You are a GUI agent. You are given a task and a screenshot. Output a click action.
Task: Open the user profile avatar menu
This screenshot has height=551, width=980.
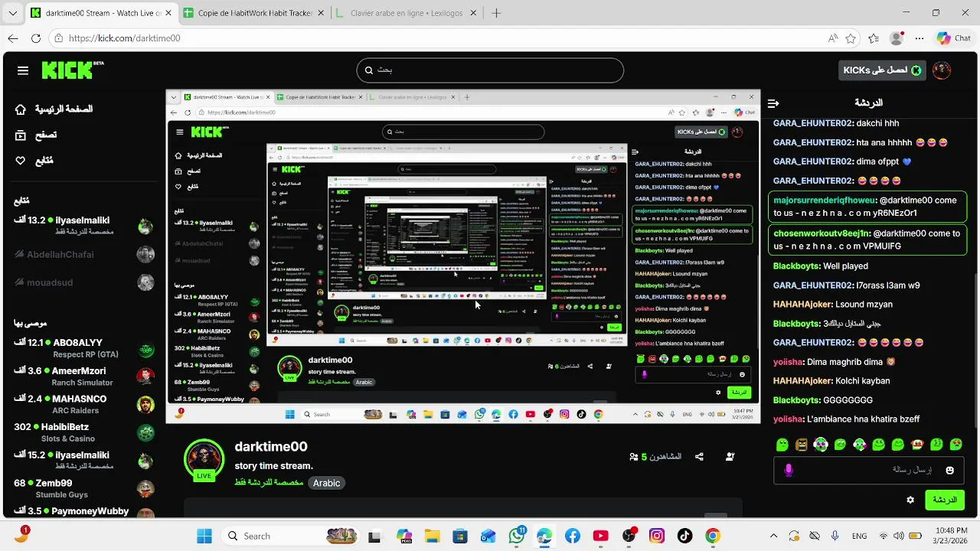[x=942, y=70]
